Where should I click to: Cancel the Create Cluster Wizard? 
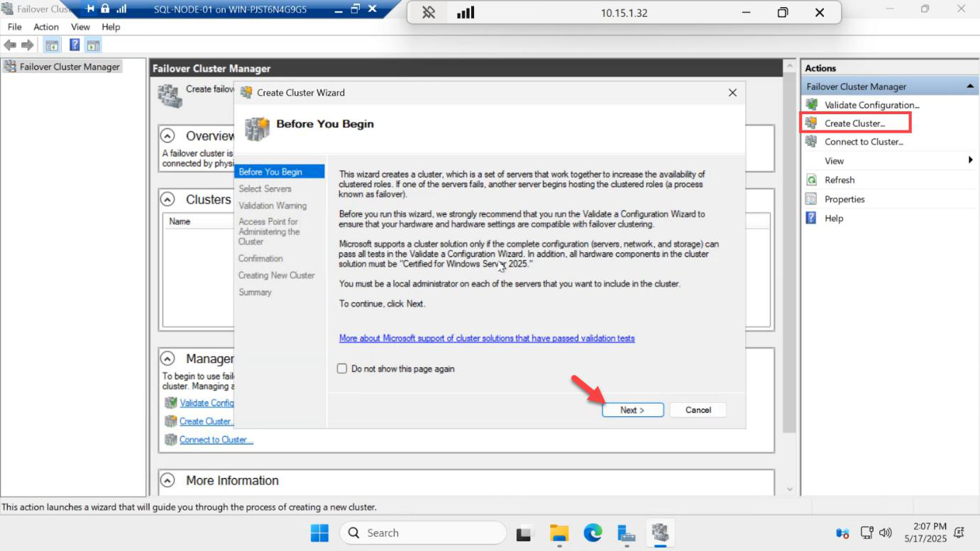coord(698,410)
